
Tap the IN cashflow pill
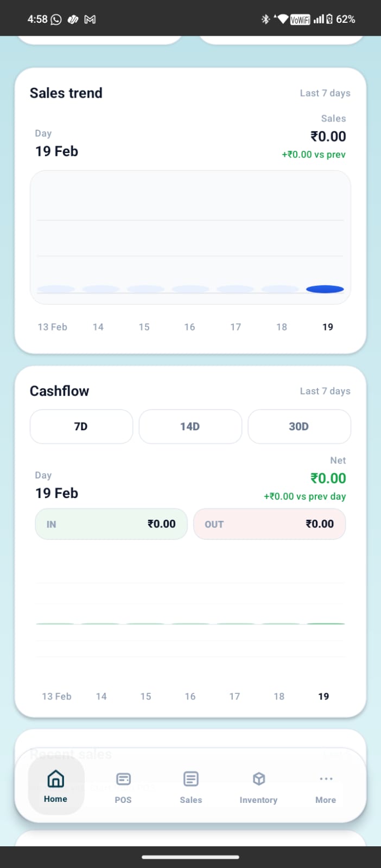pyautogui.click(x=111, y=524)
